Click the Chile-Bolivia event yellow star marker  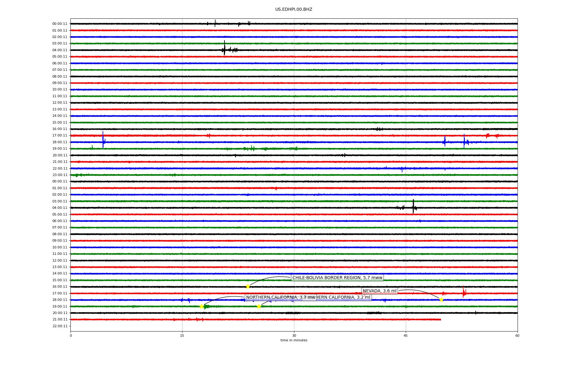tap(248, 287)
